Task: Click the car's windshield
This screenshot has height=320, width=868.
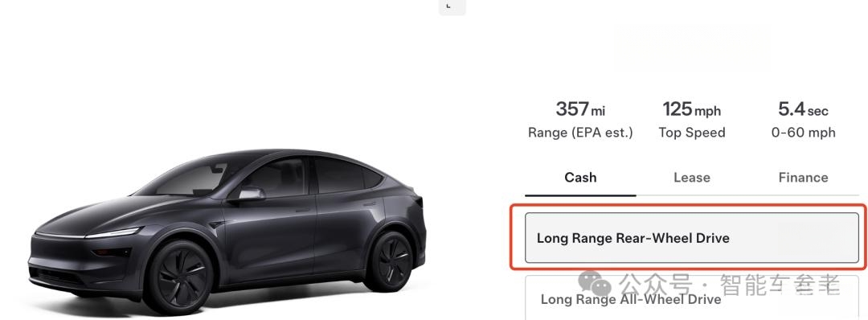Action: (188, 178)
